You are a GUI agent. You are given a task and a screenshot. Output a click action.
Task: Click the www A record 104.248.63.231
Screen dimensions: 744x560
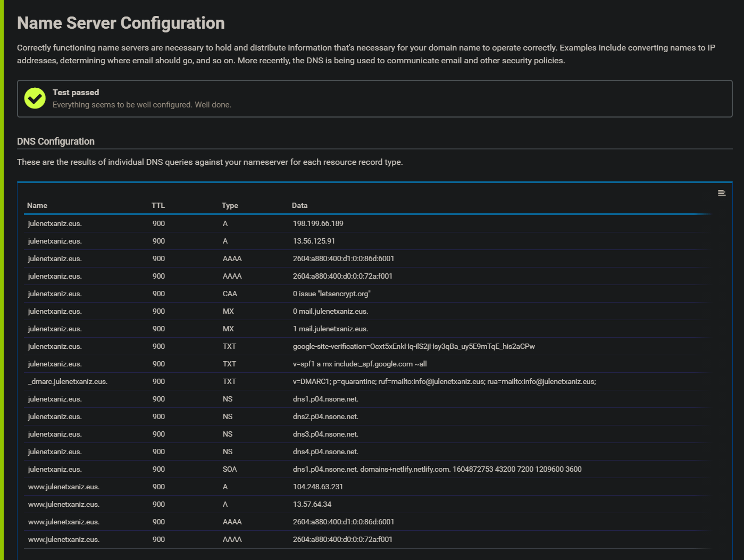318,487
